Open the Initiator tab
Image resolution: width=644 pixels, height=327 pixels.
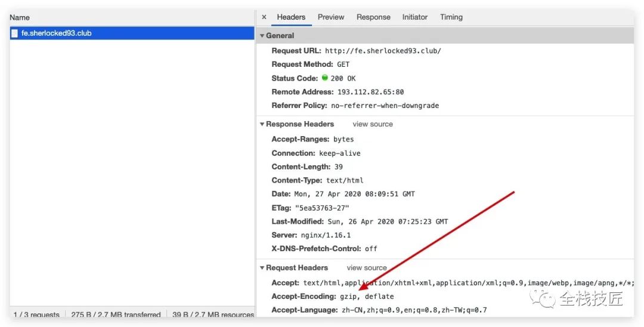click(x=415, y=17)
